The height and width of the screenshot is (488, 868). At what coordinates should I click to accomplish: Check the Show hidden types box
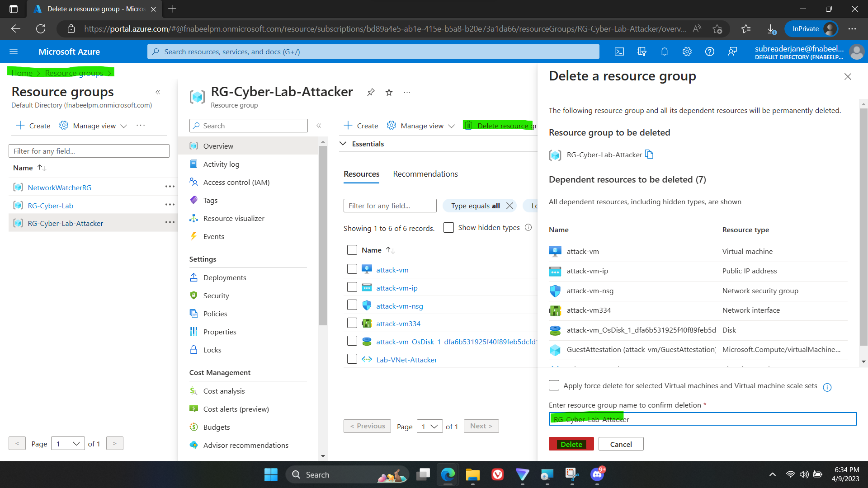(x=448, y=228)
